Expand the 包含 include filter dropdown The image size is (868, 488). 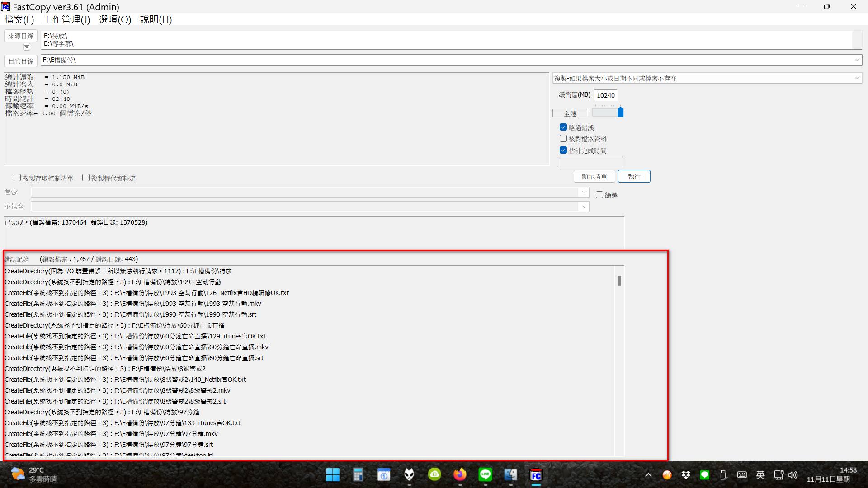point(584,192)
